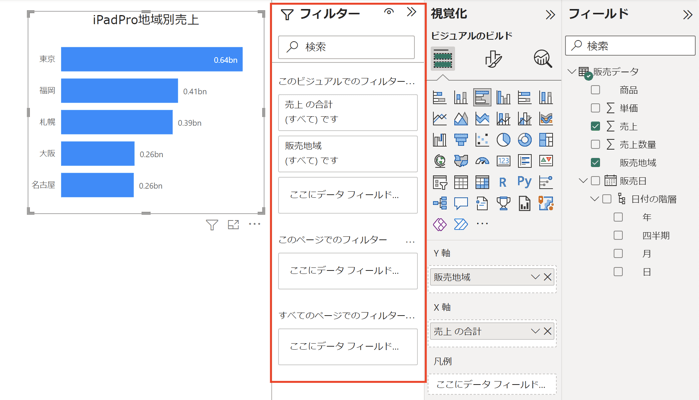Collapse the 販売データ table tree
This screenshot has width=699, height=400.
click(x=572, y=71)
